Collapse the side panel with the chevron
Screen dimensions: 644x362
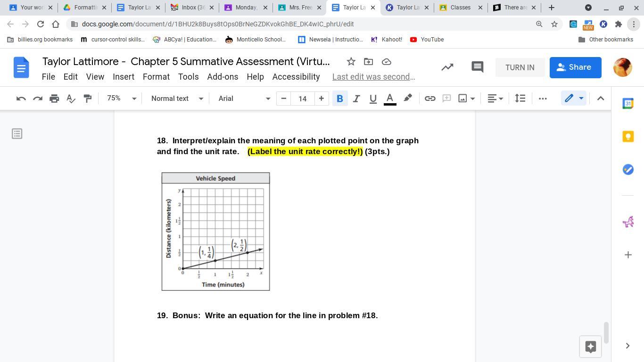[x=627, y=346]
